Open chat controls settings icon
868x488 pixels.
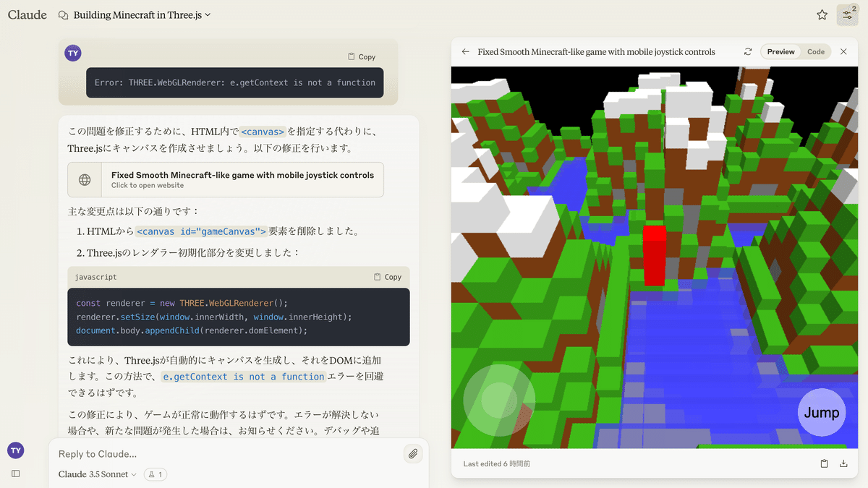[x=847, y=14]
